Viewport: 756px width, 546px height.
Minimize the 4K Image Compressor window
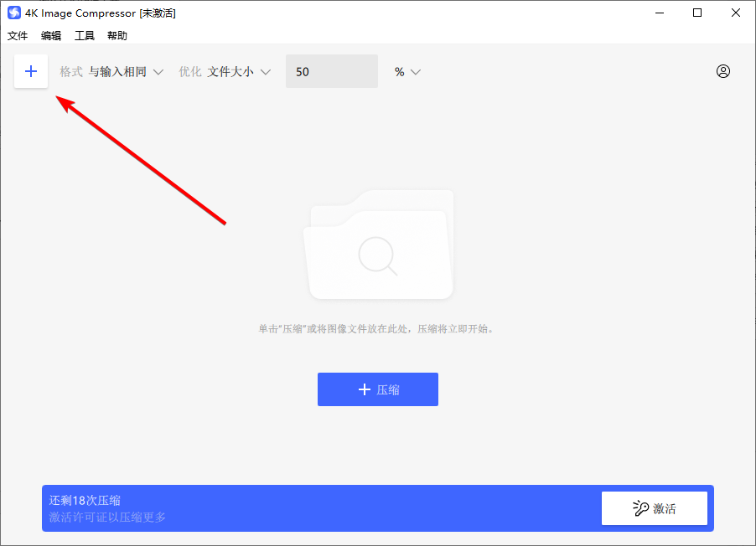tap(660, 13)
